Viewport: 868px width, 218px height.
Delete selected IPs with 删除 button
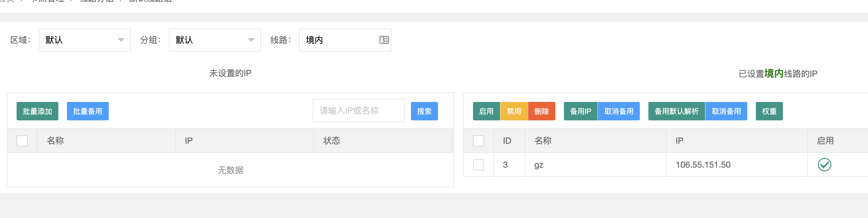[542, 111]
